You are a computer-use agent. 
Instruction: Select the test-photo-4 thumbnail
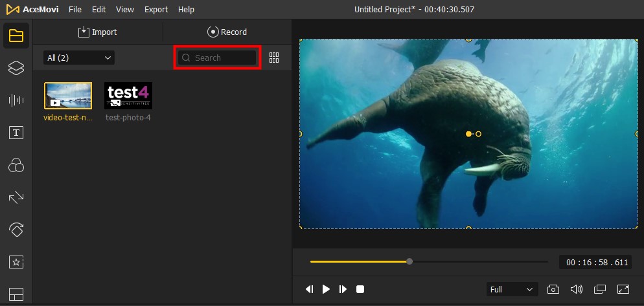[128, 96]
